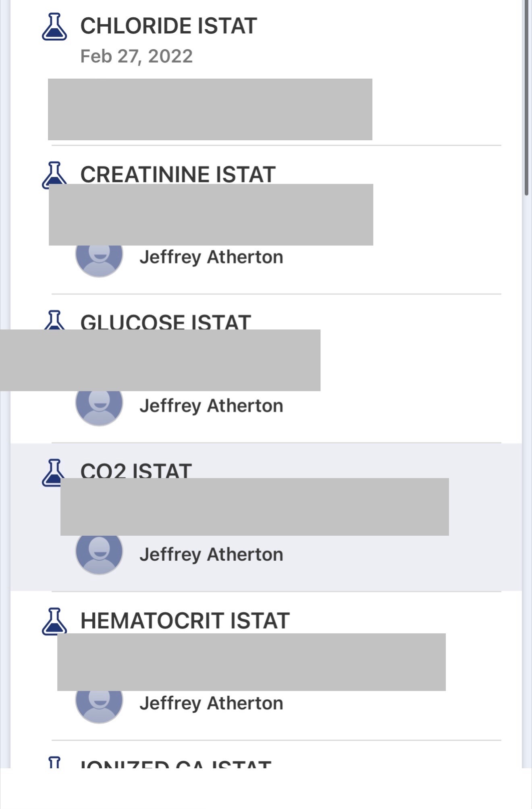Select the flask icon beside GLUCOSE ISTAT

tap(54, 320)
